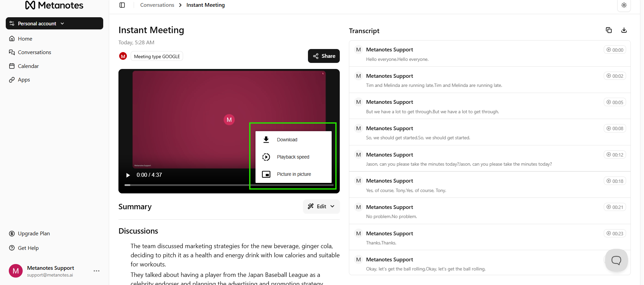Expand the Personal account dropdown
This screenshot has height=285, width=644.
pos(54,23)
